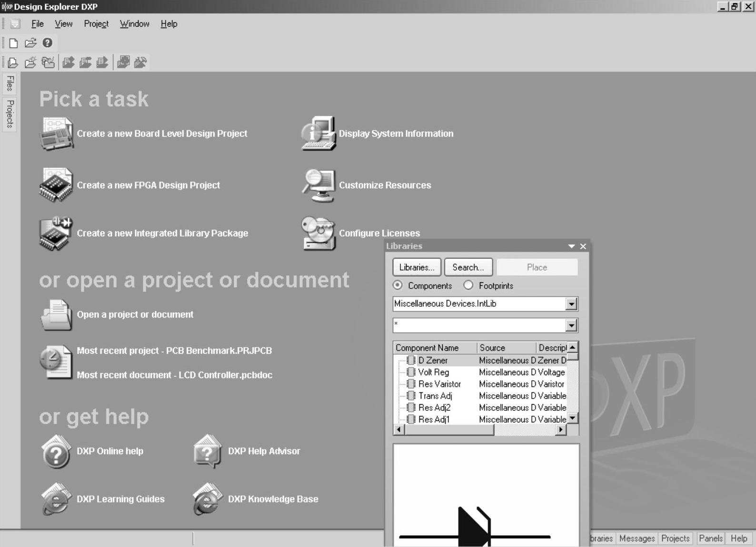Select the Res Adj2 component row

[x=481, y=408]
